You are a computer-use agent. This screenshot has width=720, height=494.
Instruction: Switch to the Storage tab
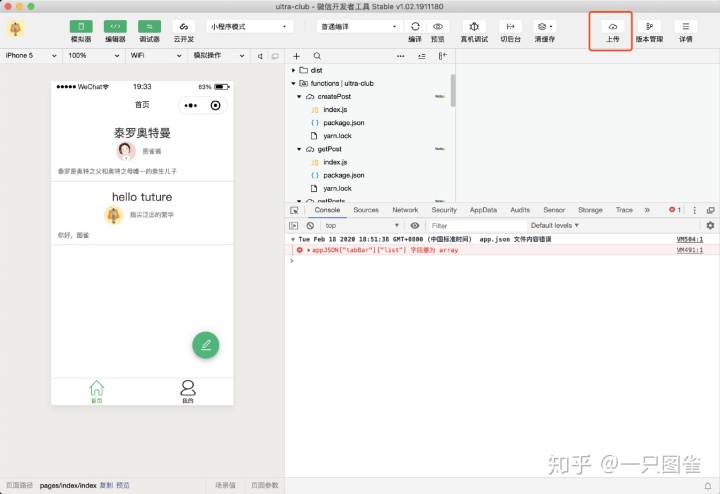coord(590,210)
